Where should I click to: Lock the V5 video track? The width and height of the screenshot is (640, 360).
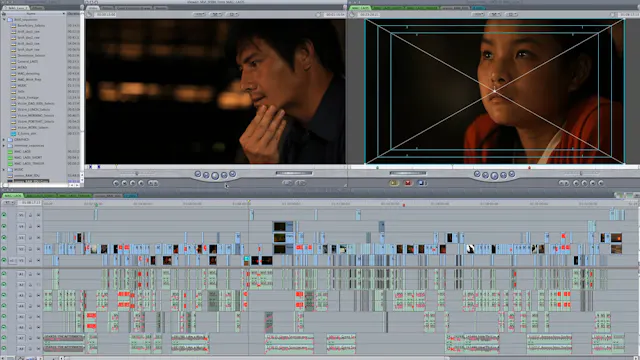(30, 215)
